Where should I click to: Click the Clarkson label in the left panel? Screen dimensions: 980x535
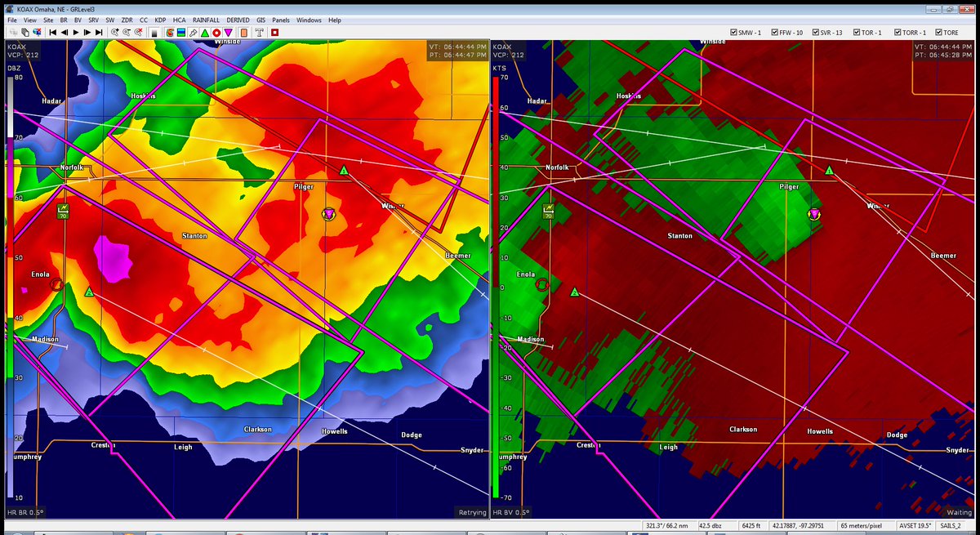(258, 429)
